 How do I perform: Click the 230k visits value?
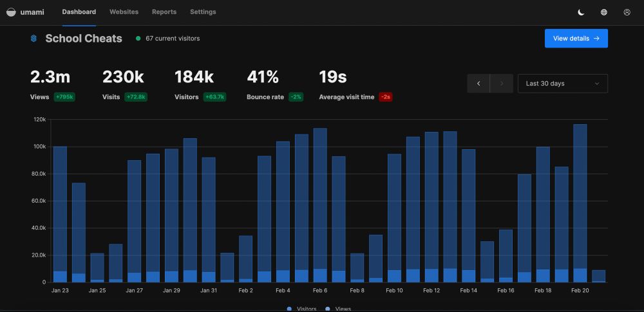pos(123,77)
